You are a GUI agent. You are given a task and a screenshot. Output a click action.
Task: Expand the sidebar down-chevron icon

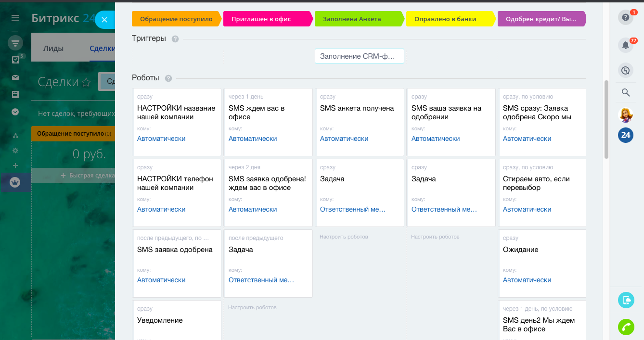pos(15,112)
